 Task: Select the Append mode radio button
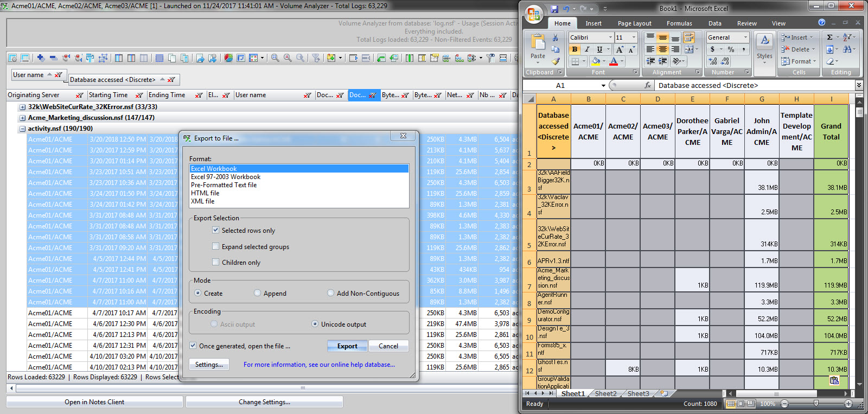pyautogui.click(x=258, y=293)
